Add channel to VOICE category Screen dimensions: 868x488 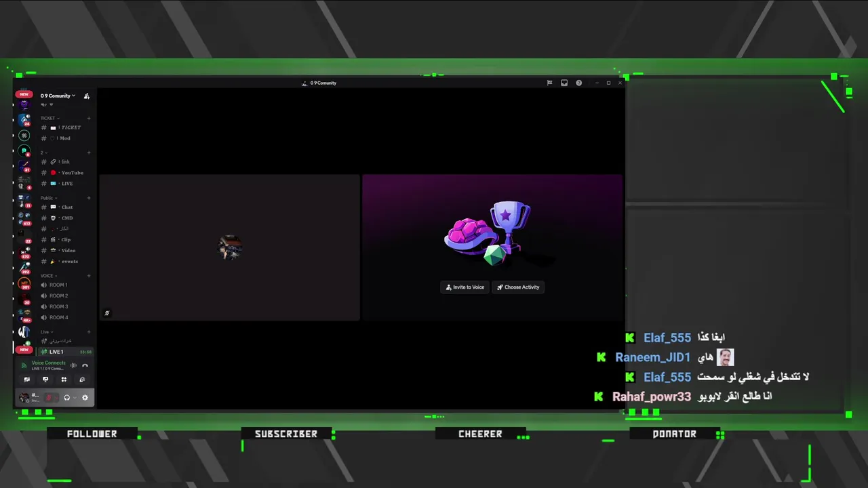[89, 276]
